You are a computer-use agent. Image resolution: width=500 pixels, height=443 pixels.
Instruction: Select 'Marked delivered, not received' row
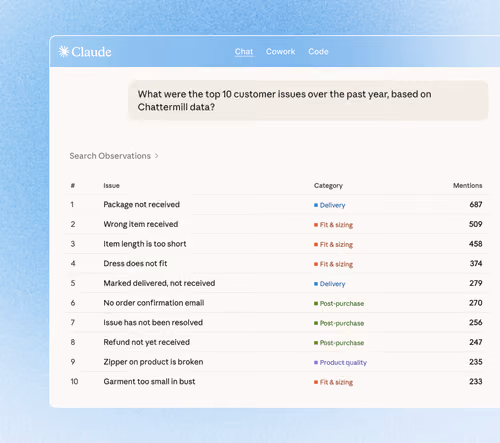pos(159,283)
